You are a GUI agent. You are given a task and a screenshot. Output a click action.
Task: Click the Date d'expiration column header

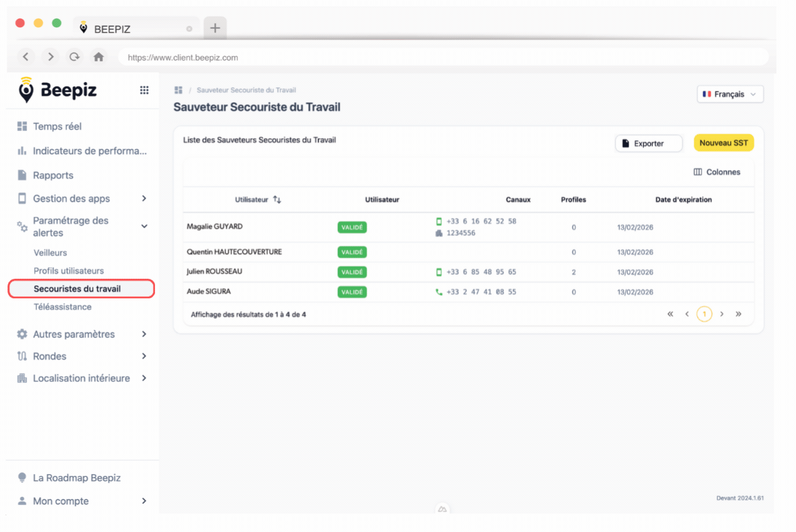click(683, 199)
